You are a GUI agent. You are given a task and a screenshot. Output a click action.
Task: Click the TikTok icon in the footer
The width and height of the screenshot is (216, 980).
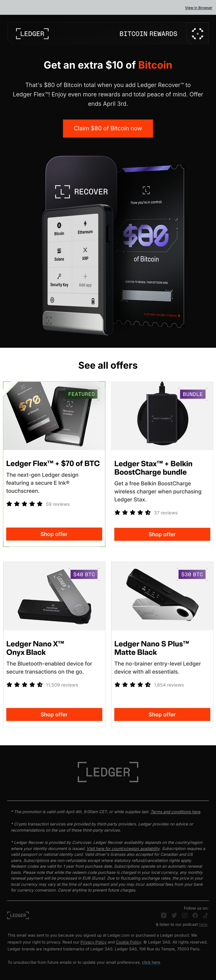pyautogui.click(x=205, y=915)
